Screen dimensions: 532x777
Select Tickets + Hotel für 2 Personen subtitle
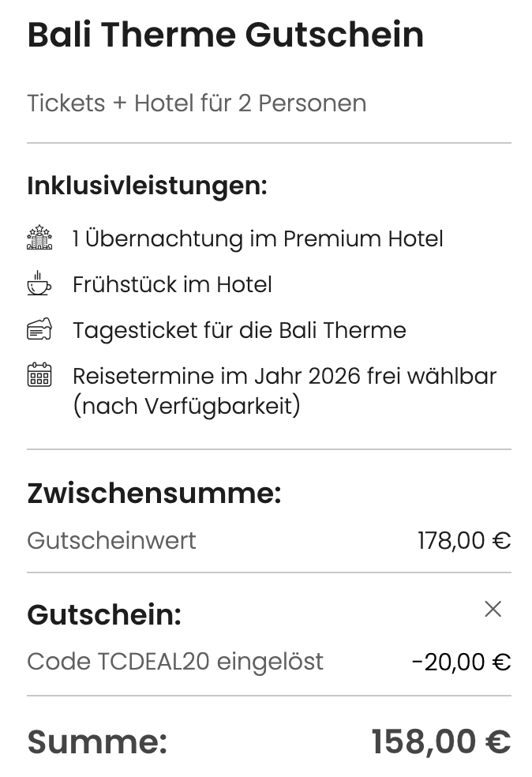(x=197, y=103)
